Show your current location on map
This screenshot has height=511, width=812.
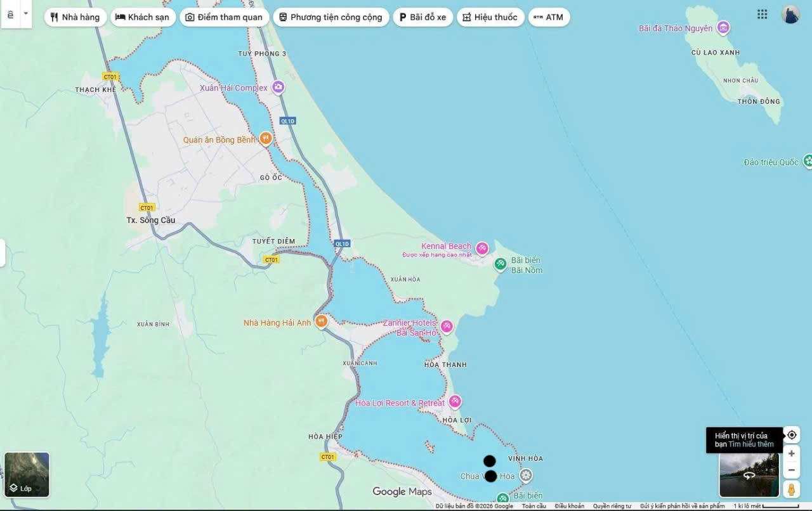(x=791, y=435)
